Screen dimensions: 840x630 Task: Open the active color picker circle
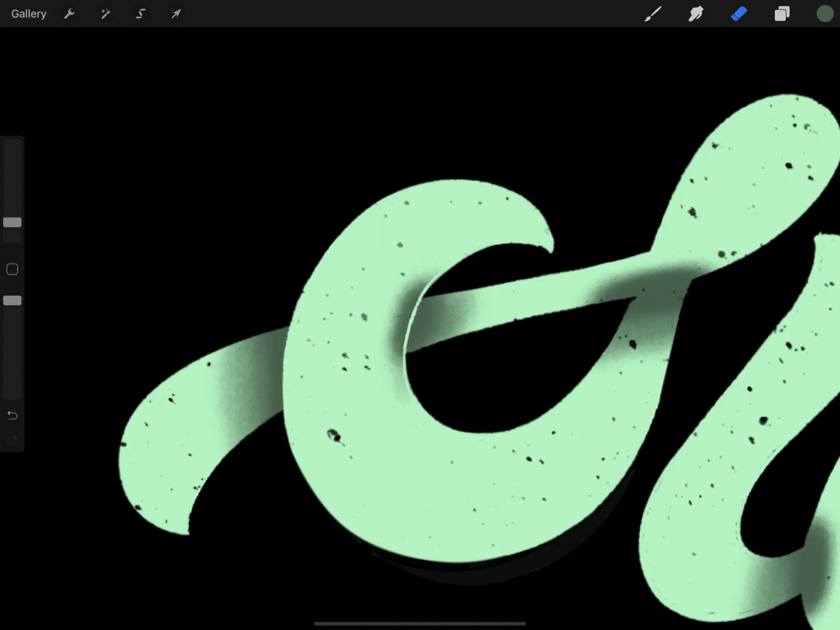[825, 14]
